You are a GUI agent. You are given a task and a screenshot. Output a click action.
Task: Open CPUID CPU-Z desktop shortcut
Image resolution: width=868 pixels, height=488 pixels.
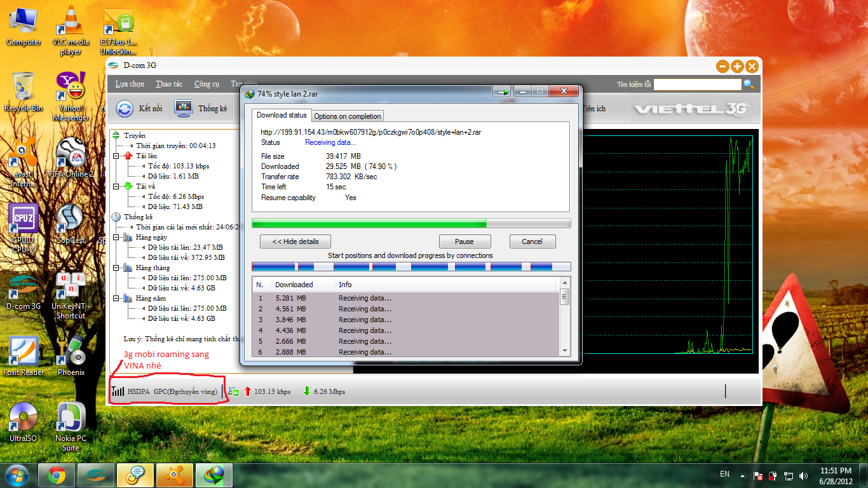[x=23, y=220]
